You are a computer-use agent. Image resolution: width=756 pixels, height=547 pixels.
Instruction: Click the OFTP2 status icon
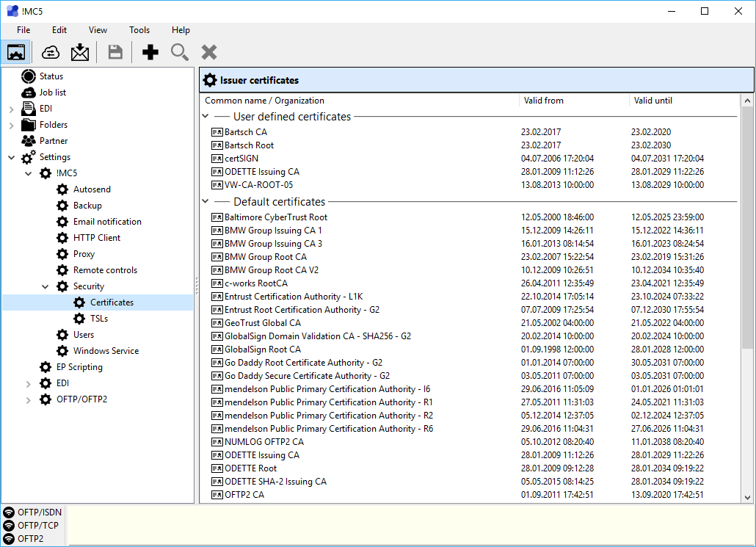(x=9, y=539)
